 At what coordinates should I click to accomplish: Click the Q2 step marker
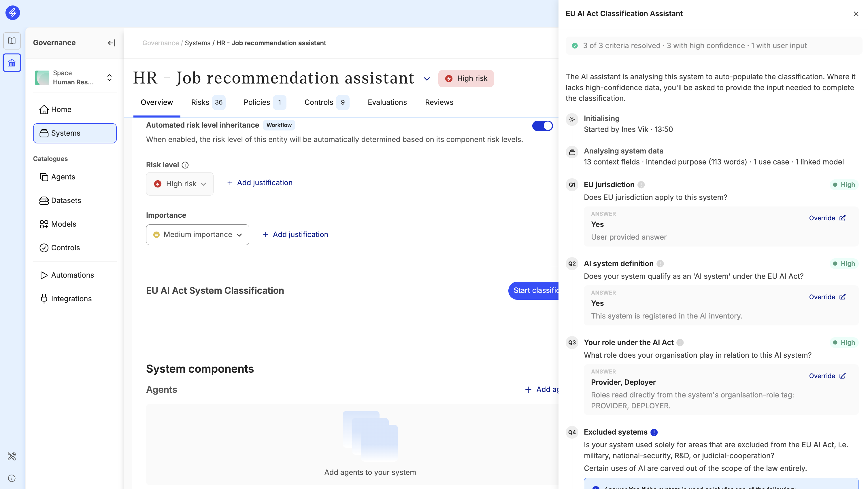tap(572, 263)
